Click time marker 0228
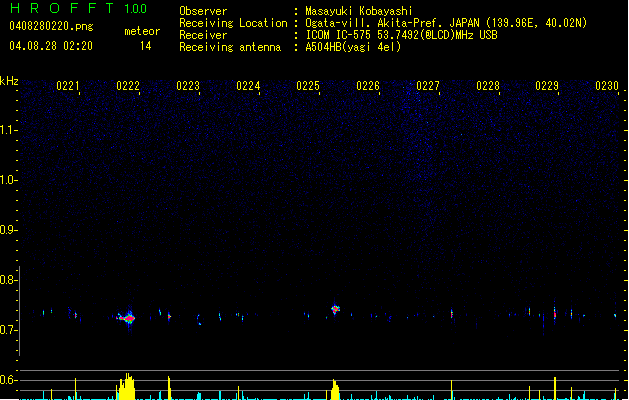The width and height of the screenshot is (629, 400). pos(488,86)
